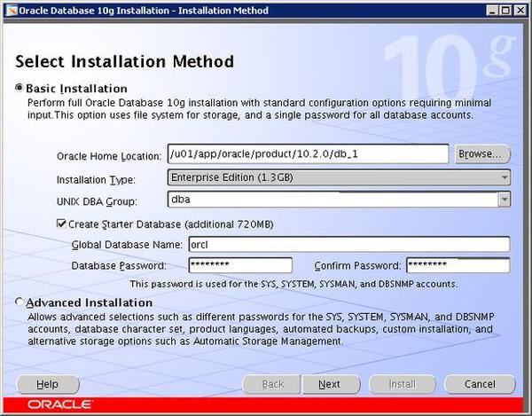This screenshot has width=532, height=416.
Task: Click the Browse button
Action: pyautogui.click(x=482, y=154)
